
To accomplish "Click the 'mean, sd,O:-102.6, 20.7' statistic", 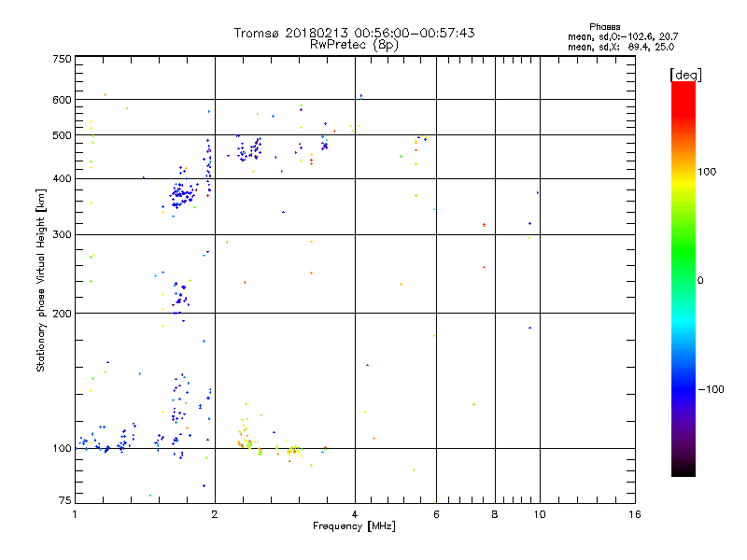I will pos(623,36).
